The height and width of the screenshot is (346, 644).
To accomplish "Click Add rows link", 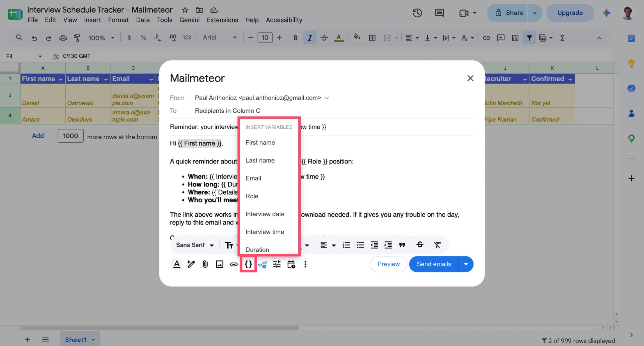I will click(38, 136).
